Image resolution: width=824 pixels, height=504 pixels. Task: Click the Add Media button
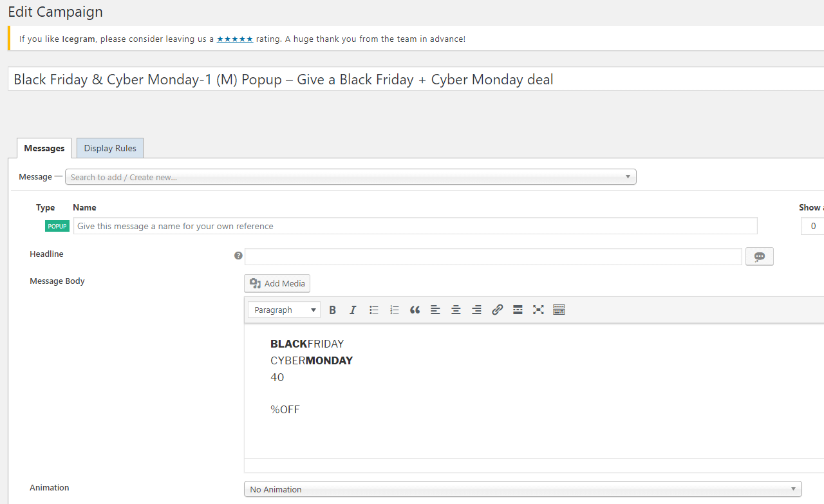coord(277,283)
